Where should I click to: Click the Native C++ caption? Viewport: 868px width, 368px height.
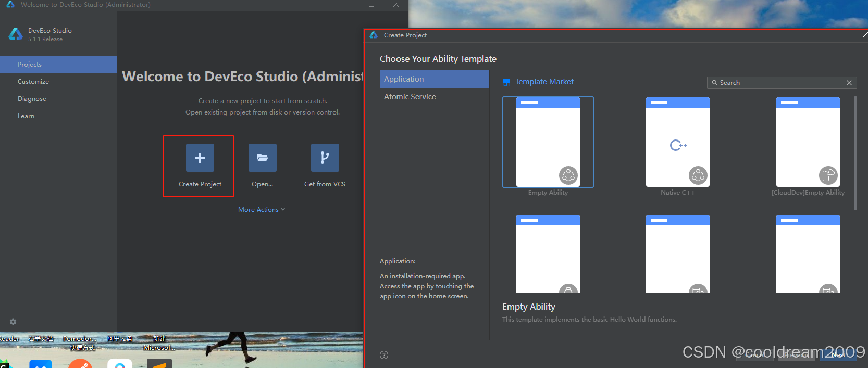(678, 193)
